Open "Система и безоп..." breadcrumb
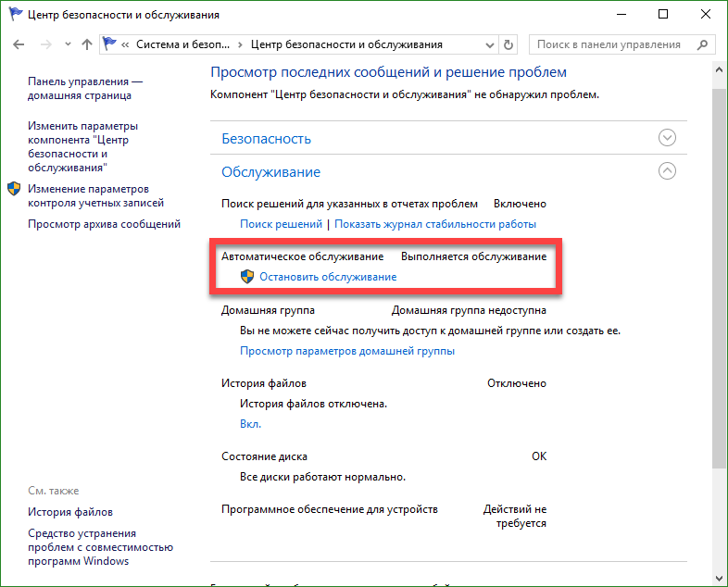This screenshot has width=728, height=587. [183, 44]
